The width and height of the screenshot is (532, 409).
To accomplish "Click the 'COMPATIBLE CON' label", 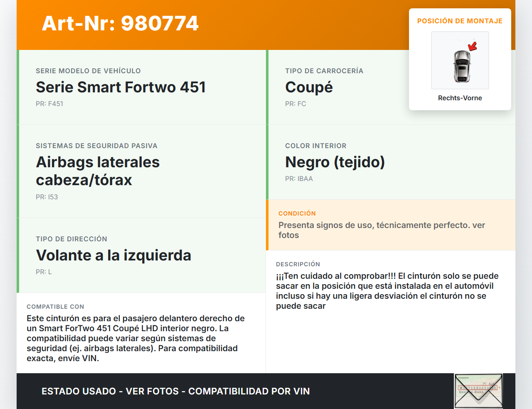I will pyautogui.click(x=55, y=307).
